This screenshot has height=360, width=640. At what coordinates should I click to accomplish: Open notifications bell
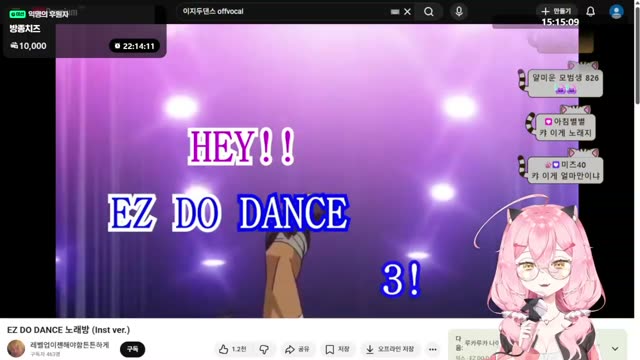pyautogui.click(x=591, y=11)
